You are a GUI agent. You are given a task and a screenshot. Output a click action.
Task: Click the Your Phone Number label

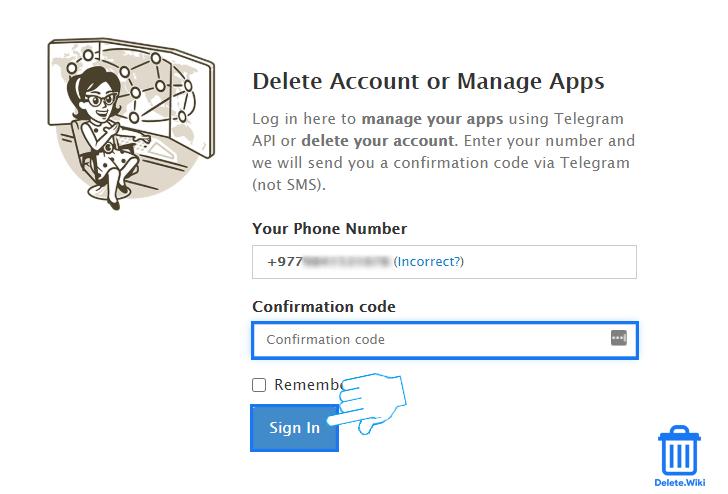[329, 229]
